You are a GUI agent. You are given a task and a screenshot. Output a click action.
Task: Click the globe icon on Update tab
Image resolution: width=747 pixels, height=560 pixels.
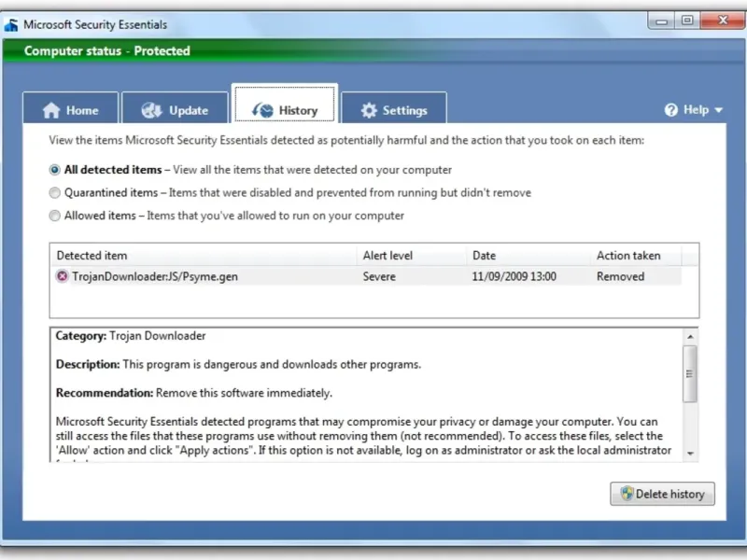152,110
